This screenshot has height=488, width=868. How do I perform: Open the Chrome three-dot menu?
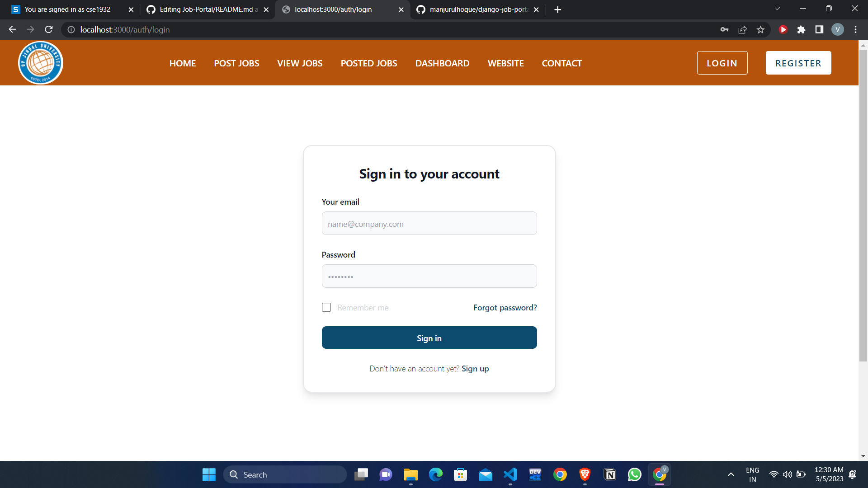tap(855, 30)
